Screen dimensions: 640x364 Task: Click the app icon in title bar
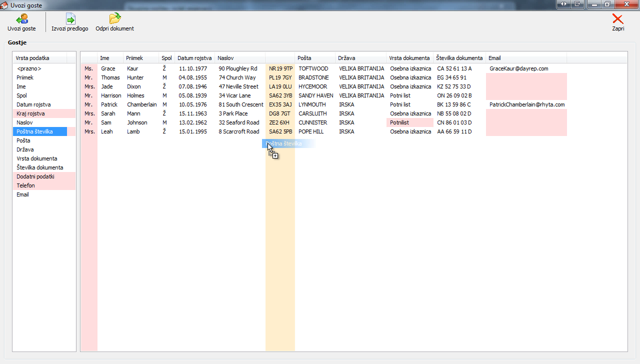[x=4, y=5]
